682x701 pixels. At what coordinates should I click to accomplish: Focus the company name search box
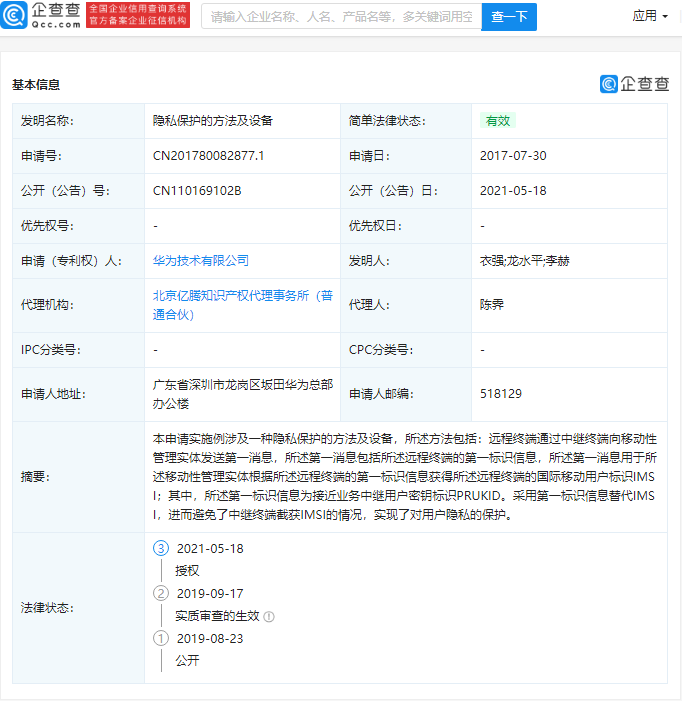coord(341,17)
